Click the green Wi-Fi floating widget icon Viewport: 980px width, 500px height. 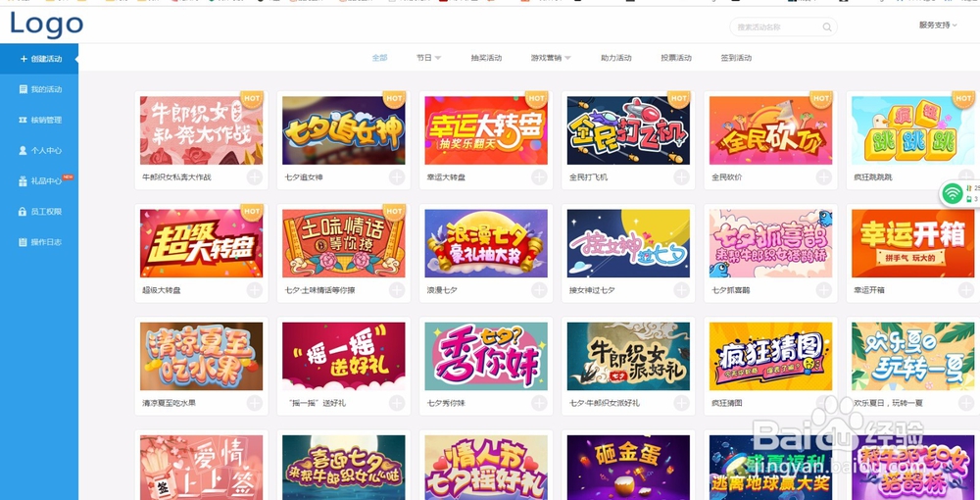952,193
